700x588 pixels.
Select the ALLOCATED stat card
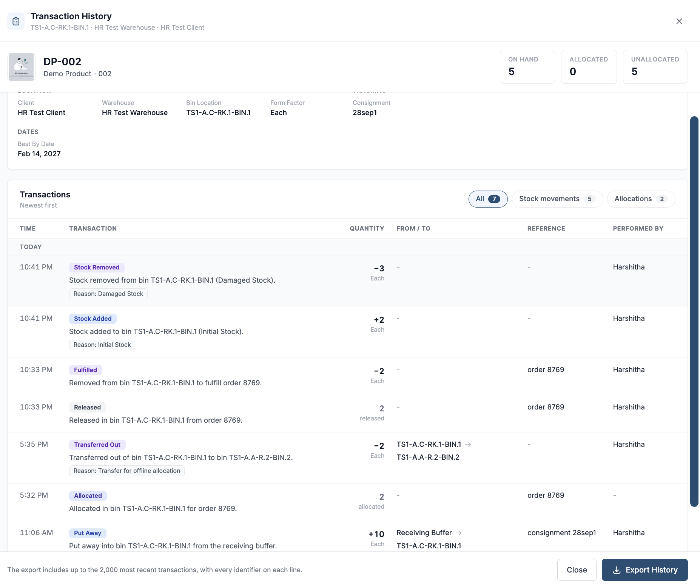tap(589, 67)
